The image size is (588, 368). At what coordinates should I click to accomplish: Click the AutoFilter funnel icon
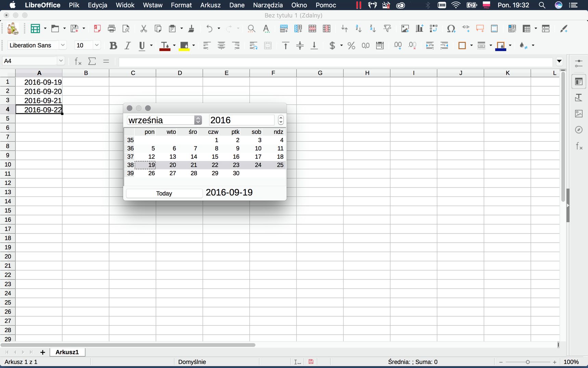coord(387,29)
